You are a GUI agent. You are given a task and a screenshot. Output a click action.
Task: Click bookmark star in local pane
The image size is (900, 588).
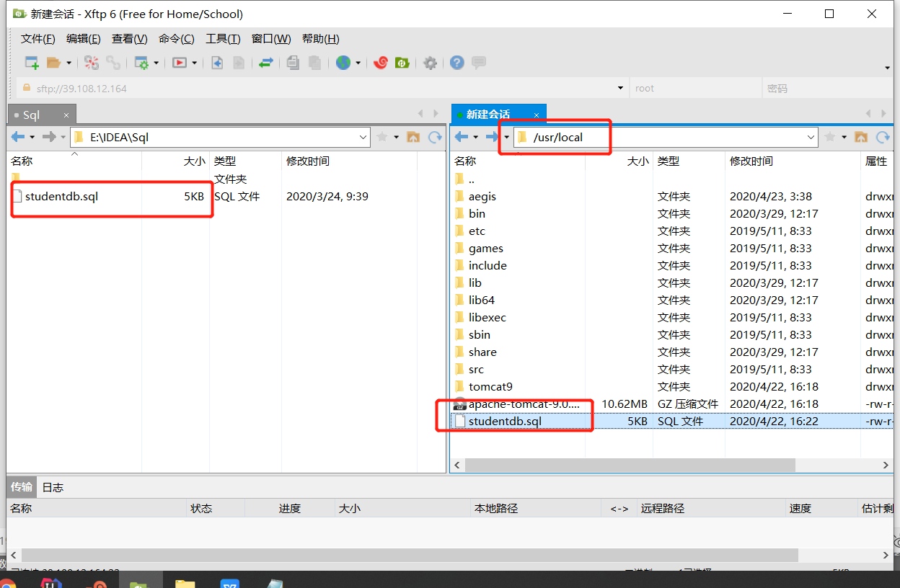(x=382, y=137)
